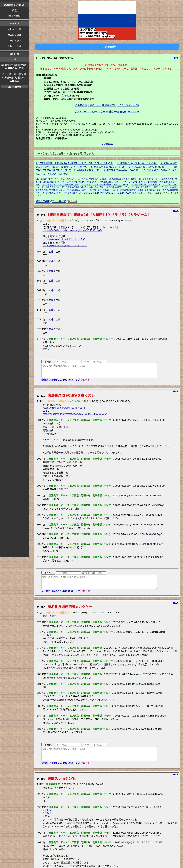The width and height of the screenshot is (183, 868).
Task: Open krsw-wiki link ?curid=1371
Action: (x=64, y=408)
